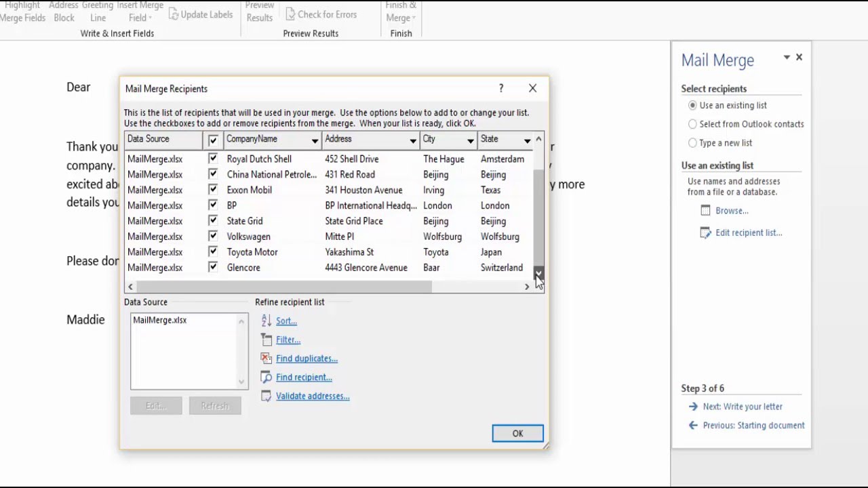Click the Edit recipient list icon
The image size is (868, 488).
(705, 232)
